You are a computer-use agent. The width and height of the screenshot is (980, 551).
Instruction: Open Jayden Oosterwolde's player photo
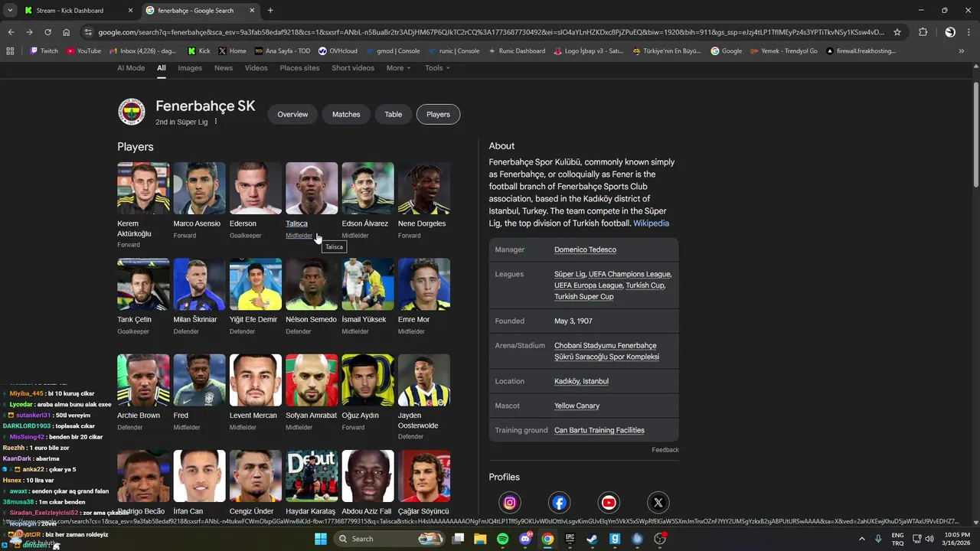coord(424,380)
